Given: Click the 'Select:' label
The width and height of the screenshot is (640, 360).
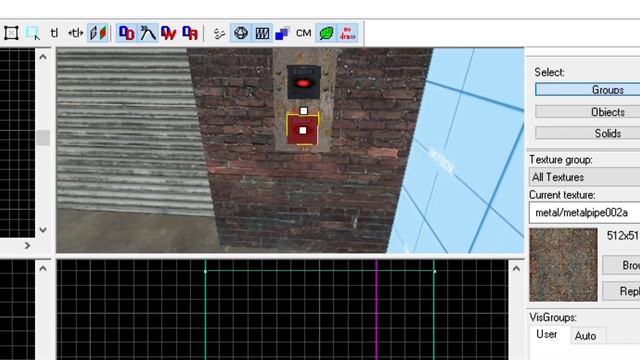Looking at the screenshot, I should (x=549, y=72).
